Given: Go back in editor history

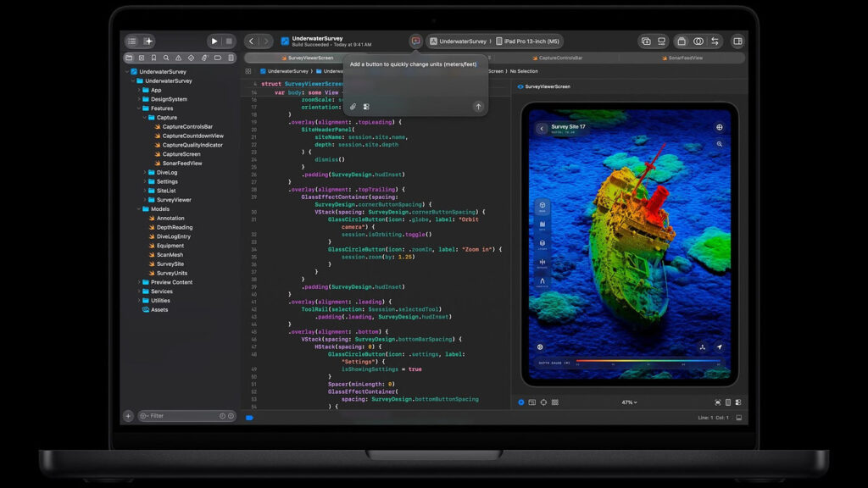Looking at the screenshot, I should 251,41.
